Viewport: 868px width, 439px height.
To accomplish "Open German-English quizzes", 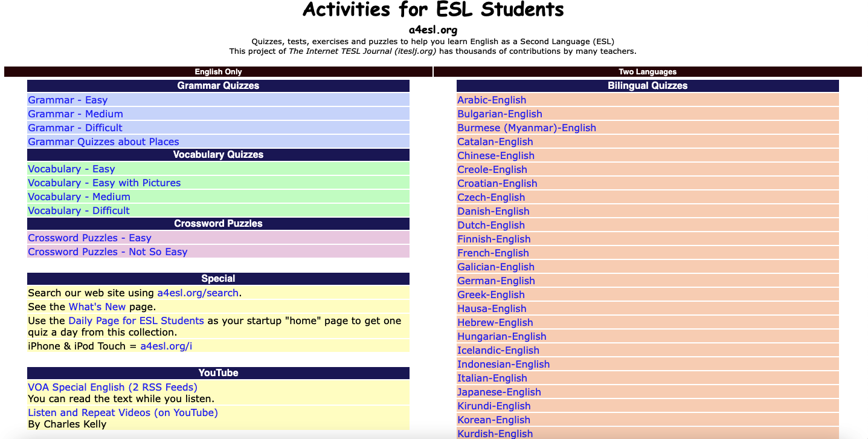I will pyautogui.click(x=496, y=281).
